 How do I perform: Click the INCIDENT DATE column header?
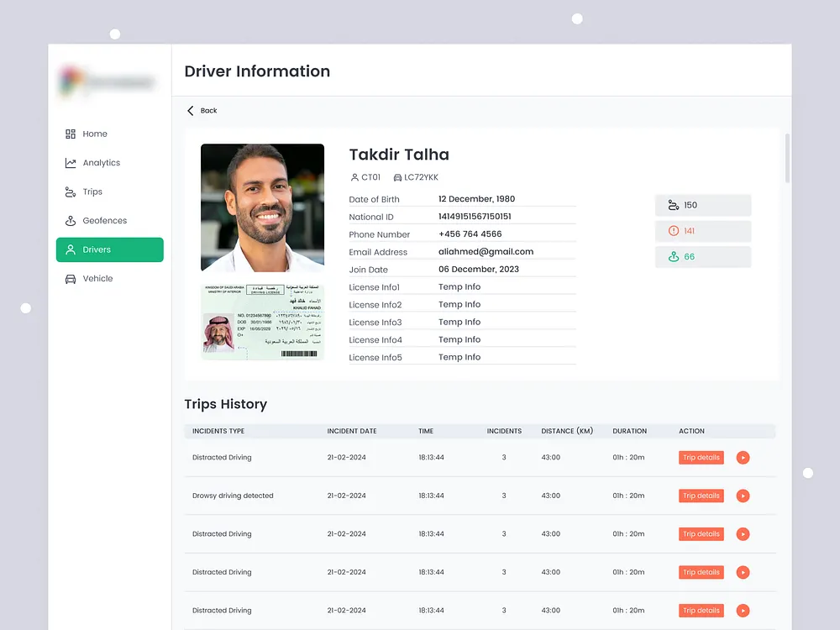tap(352, 431)
